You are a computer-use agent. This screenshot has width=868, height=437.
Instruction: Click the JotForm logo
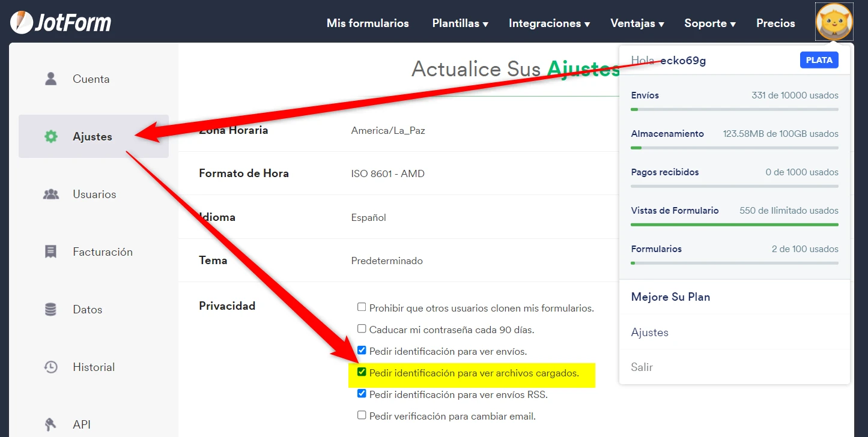click(x=61, y=23)
